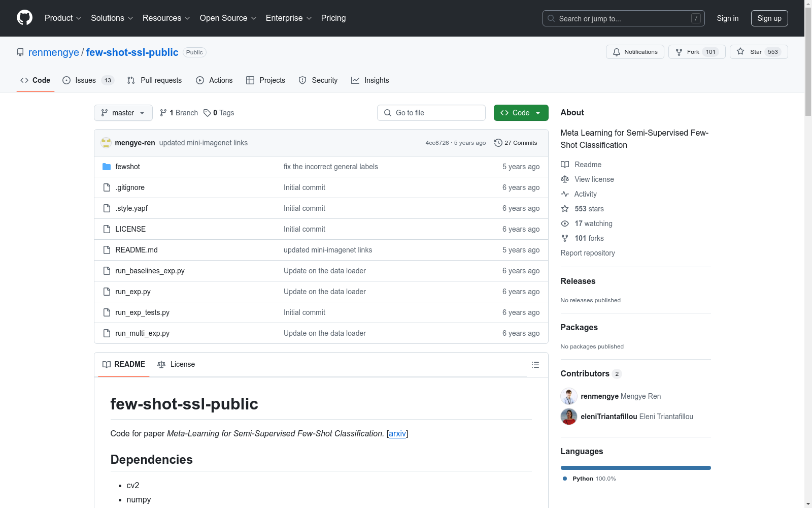812x508 pixels.
Task: Expand the Resources menu
Action: (166, 18)
